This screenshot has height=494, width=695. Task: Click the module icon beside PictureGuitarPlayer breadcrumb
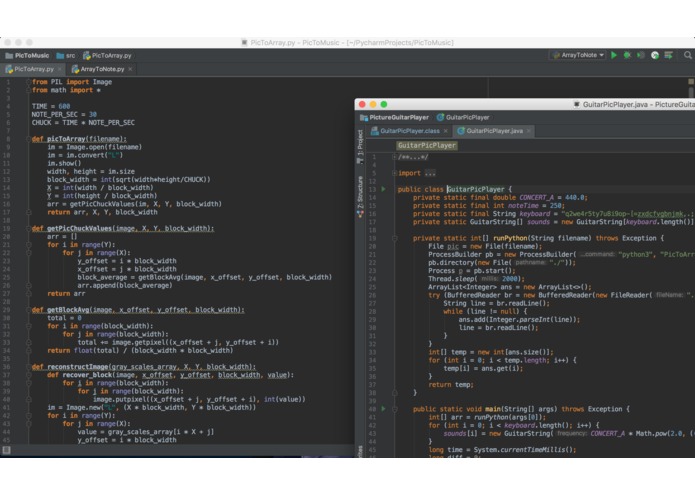(364, 117)
